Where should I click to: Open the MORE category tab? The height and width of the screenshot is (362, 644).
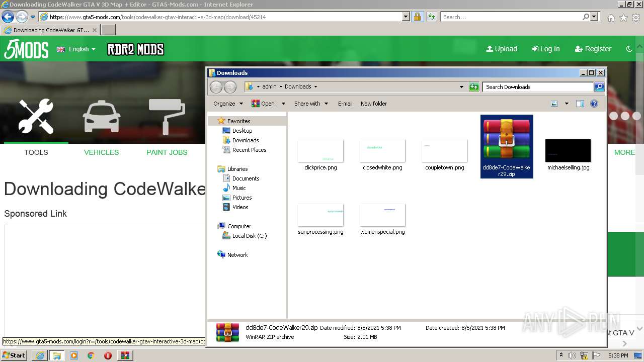[624, 152]
